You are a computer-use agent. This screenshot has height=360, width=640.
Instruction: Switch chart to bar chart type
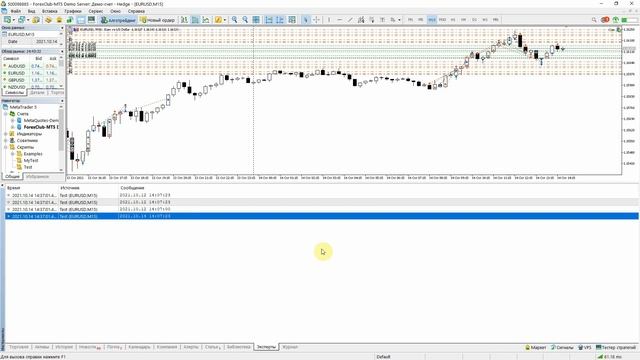point(184,20)
